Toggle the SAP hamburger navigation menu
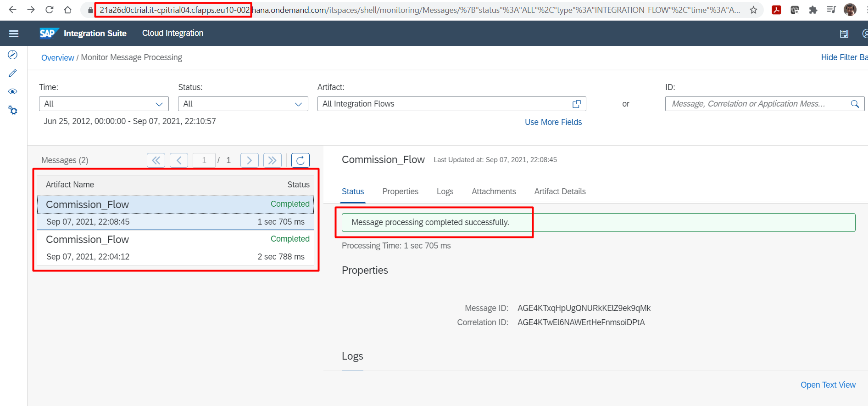 click(x=14, y=34)
